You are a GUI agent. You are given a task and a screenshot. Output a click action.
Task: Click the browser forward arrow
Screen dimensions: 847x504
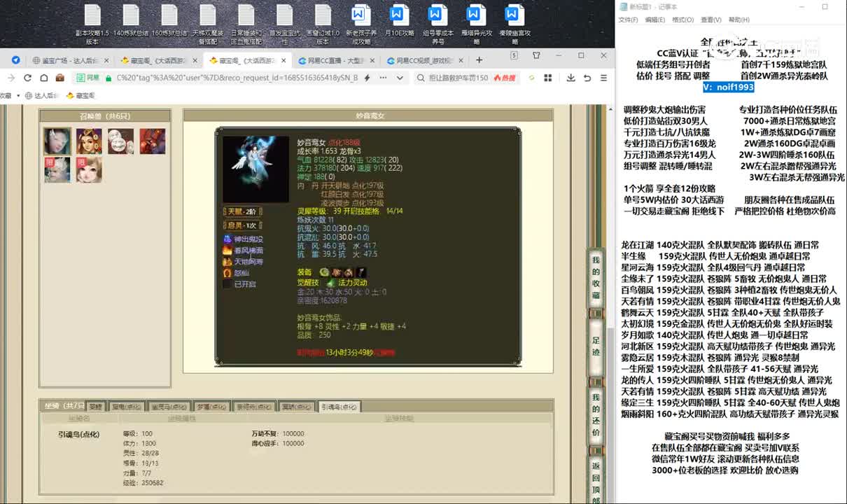11,78
